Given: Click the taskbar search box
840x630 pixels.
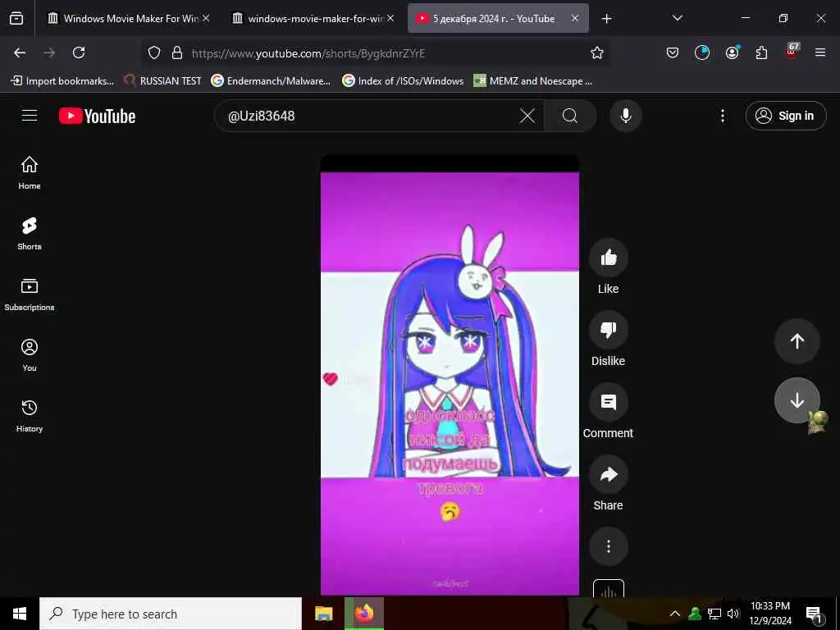Looking at the screenshot, I should point(171,614).
